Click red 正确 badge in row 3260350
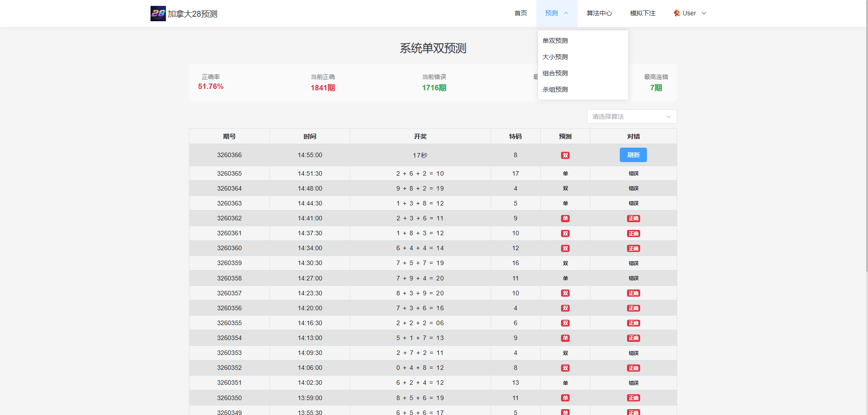 (x=633, y=398)
